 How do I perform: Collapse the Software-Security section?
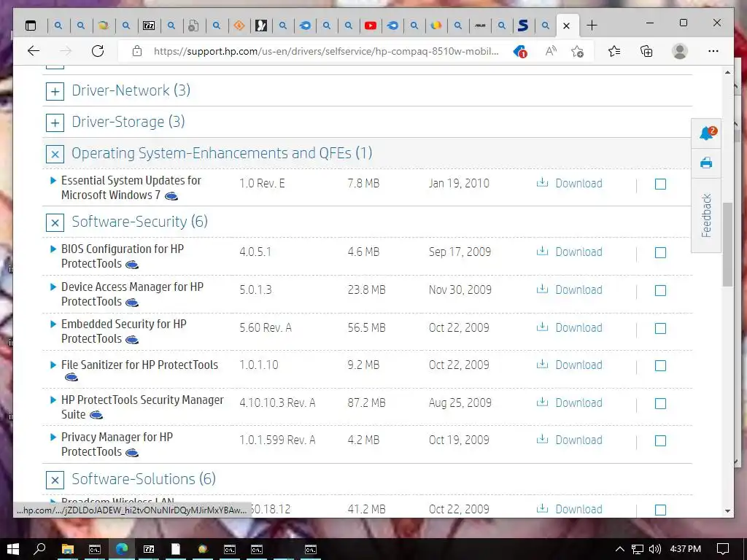(x=55, y=222)
